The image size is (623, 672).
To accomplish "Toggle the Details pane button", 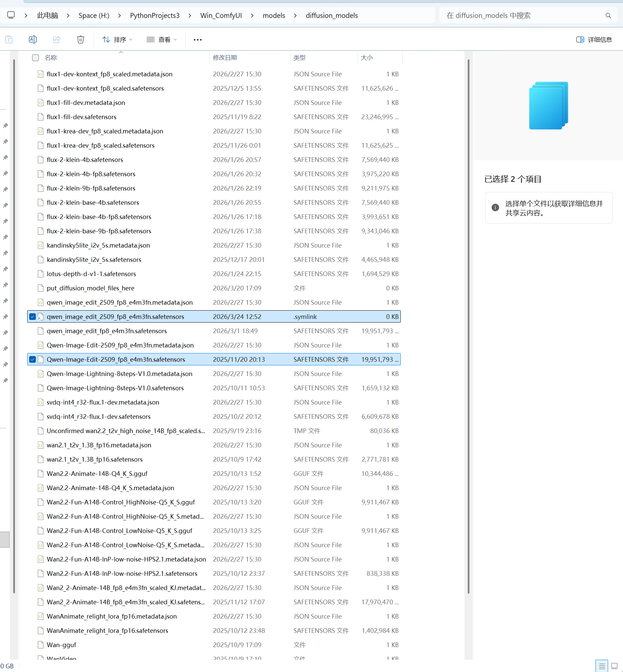I will pos(594,39).
